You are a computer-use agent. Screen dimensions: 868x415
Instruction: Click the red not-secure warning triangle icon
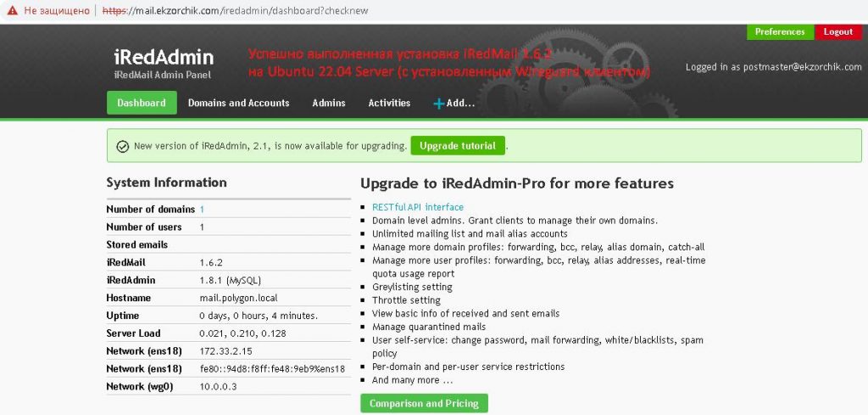point(10,9)
